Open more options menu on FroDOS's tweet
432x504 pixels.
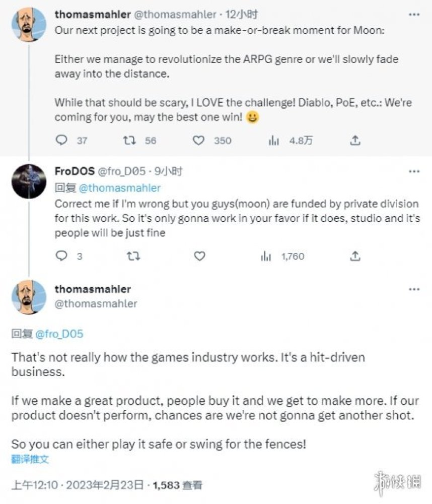[414, 172]
